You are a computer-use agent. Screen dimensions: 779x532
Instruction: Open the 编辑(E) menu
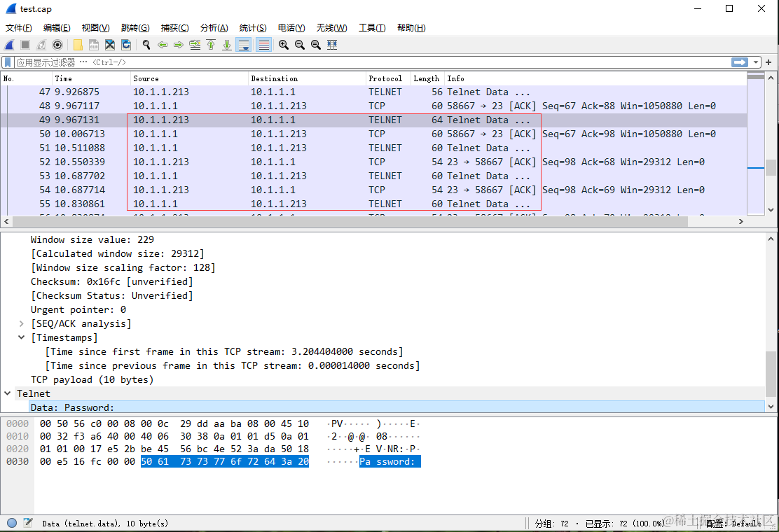click(57, 28)
